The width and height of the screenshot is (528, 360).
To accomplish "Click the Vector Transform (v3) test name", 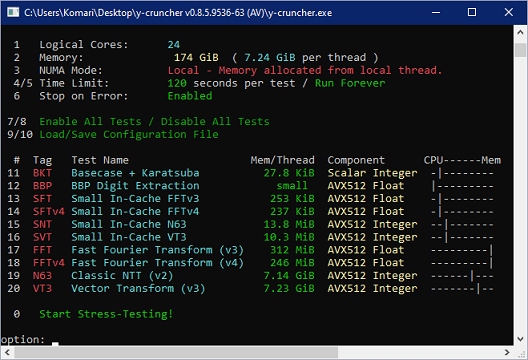I will click(138, 289).
